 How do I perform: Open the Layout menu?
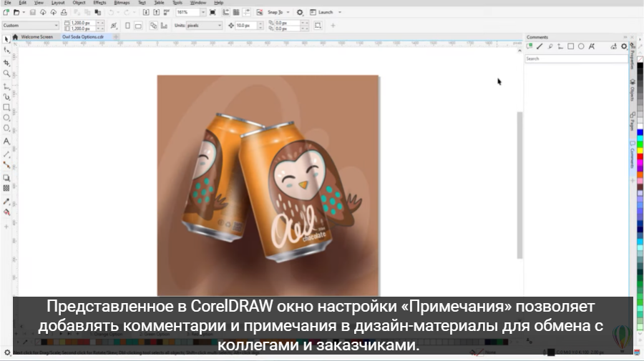[x=58, y=3]
